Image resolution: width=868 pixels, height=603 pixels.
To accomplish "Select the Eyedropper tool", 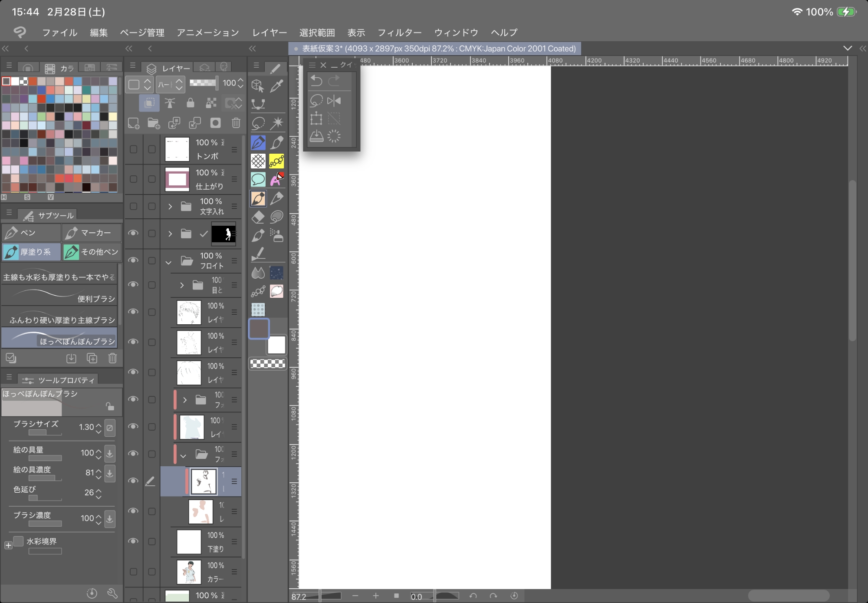I will [276, 86].
